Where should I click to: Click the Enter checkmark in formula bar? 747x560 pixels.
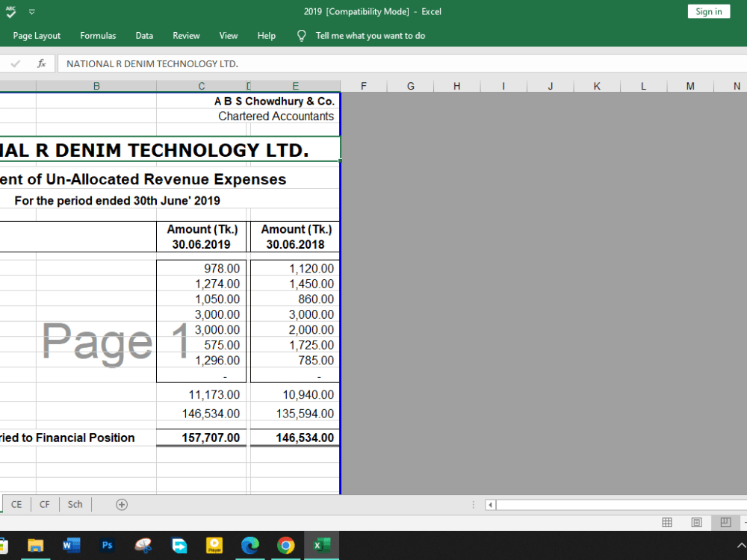15,63
